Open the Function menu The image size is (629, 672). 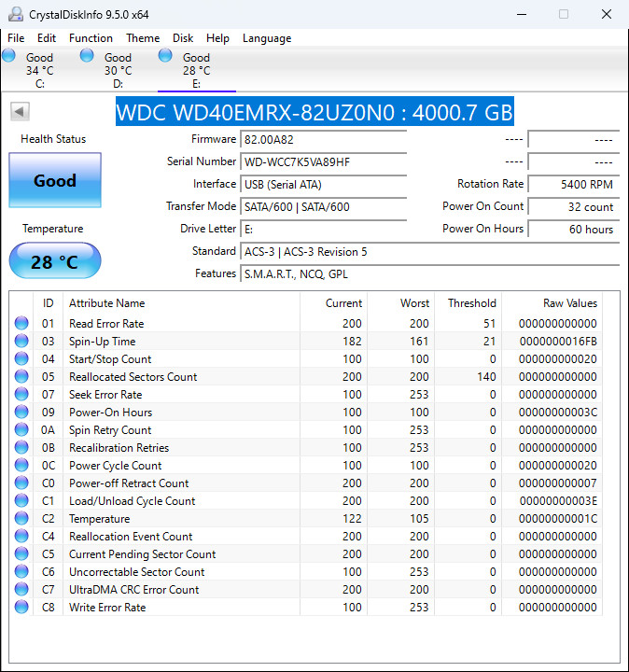pos(91,38)
